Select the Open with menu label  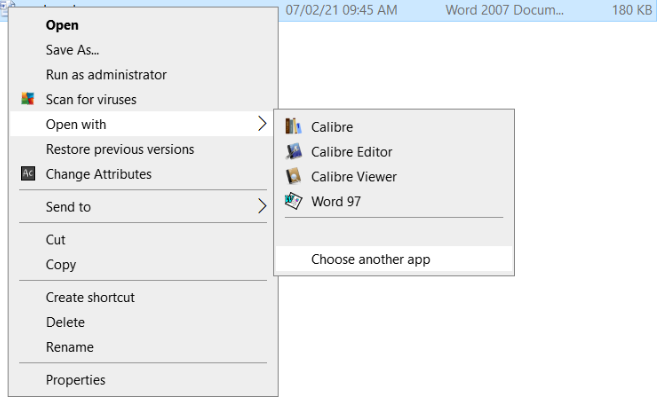(76, 125)
